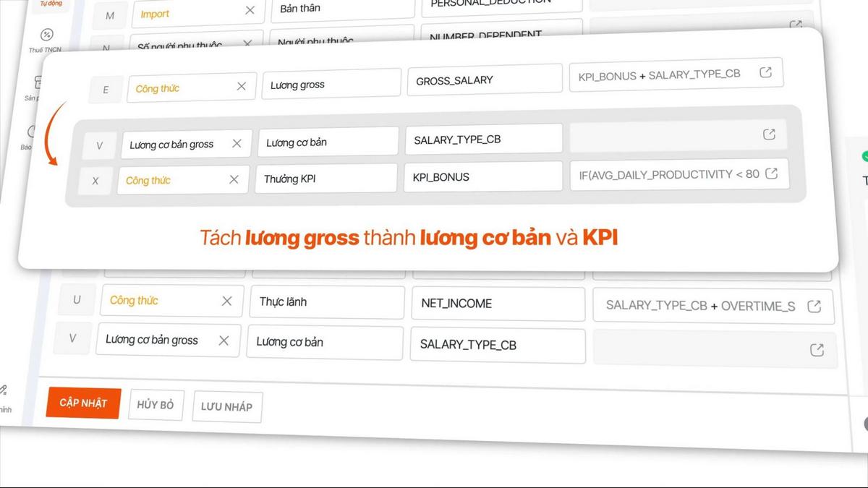Clear the Import type on row M
Image resolution: width=868 pixels, height=488 pixels.
pyautogui.click(x=250, y=10)
